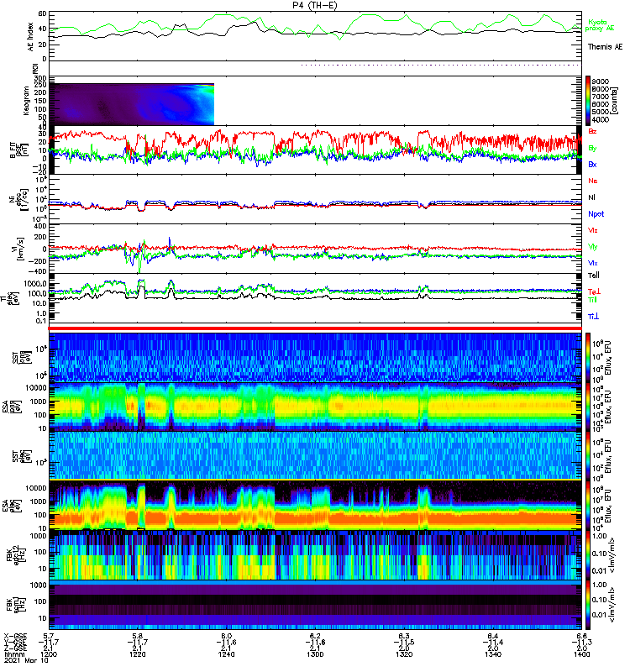This screenshot has height=672, width=630.
Task: Click the FBK edc12 mV/m color bar
Action: pyautogui.click(x=588, y=554)
